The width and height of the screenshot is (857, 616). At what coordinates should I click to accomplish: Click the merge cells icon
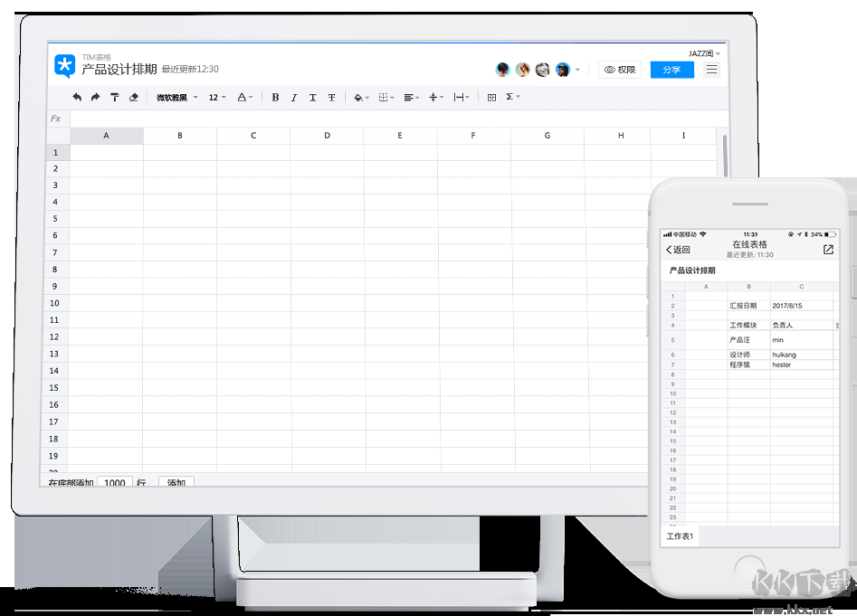[x=491, y=97]
